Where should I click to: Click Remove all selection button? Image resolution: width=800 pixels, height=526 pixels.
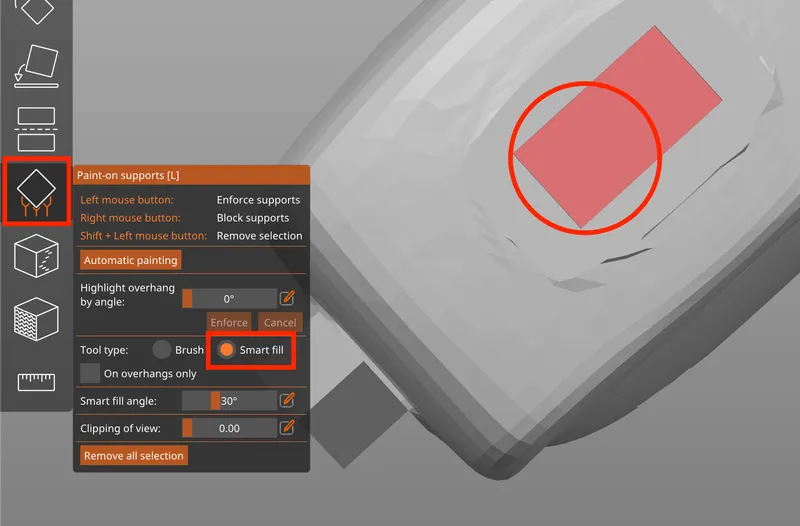tap(134, 456)
